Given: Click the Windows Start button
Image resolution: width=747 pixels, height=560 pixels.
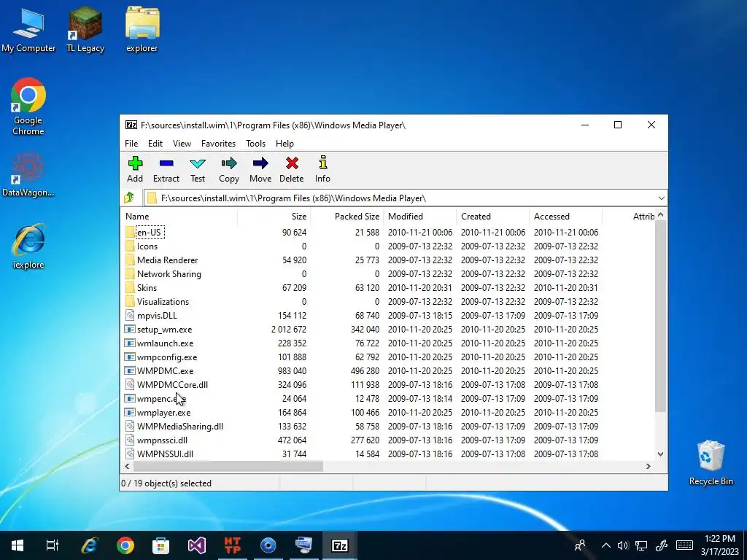Looking at the screenshot, I should pos(18,545).
